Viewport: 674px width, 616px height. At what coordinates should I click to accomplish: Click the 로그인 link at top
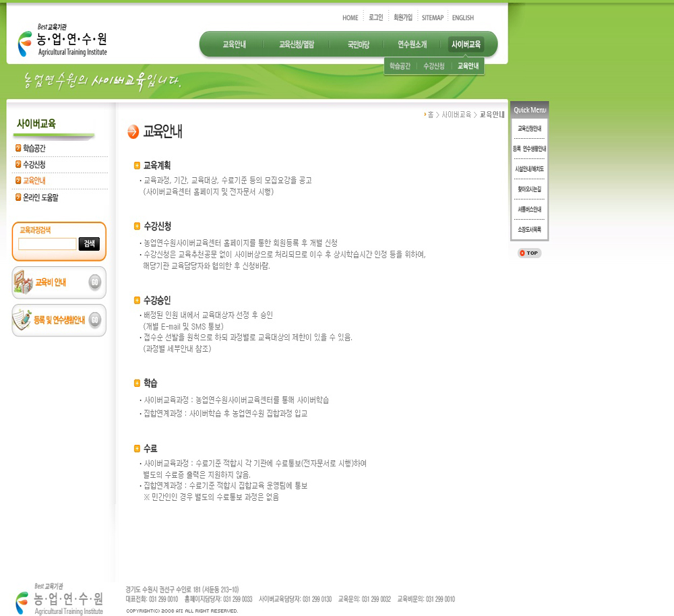pos(375,18)
